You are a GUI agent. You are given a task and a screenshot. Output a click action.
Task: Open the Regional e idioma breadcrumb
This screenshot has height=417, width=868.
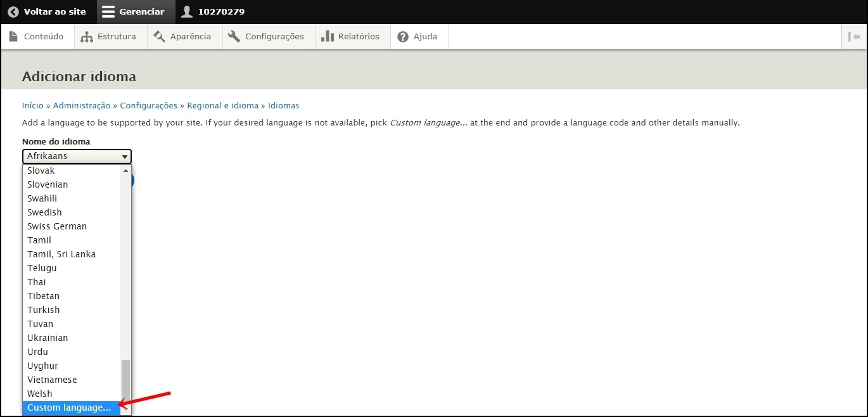[222, 106]
